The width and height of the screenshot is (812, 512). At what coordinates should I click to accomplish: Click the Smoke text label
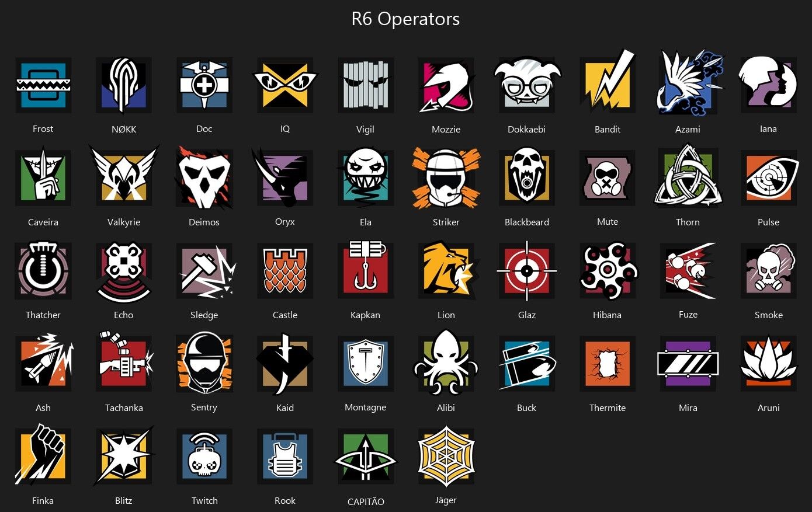pyautogui.click(x=769, y=315)
